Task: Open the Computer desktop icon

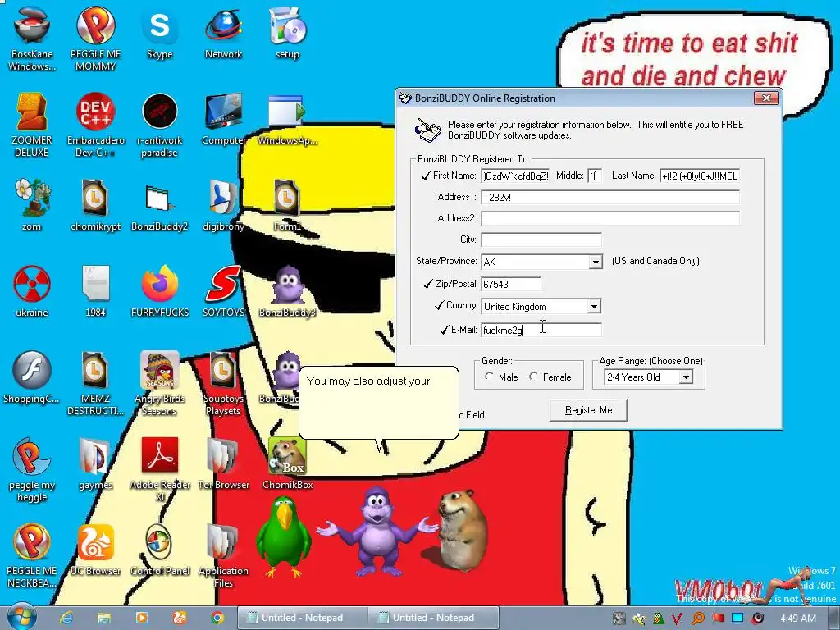Action: [x=223, y=119]
